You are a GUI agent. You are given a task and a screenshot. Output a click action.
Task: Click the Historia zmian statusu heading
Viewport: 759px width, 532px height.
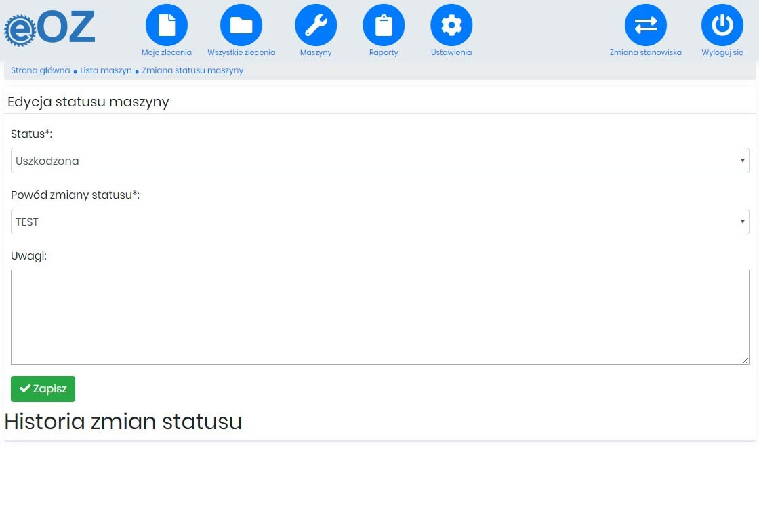123,422
